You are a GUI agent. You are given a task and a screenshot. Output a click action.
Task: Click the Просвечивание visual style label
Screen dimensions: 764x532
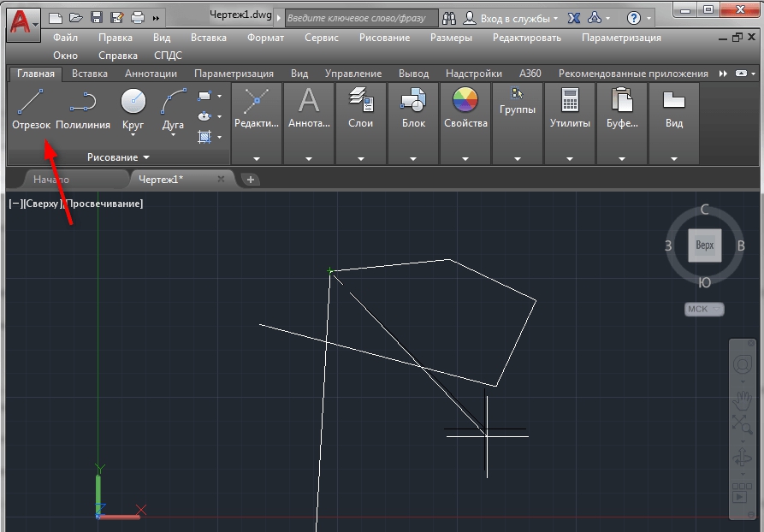pyautogui.click(x=104, y=204)
